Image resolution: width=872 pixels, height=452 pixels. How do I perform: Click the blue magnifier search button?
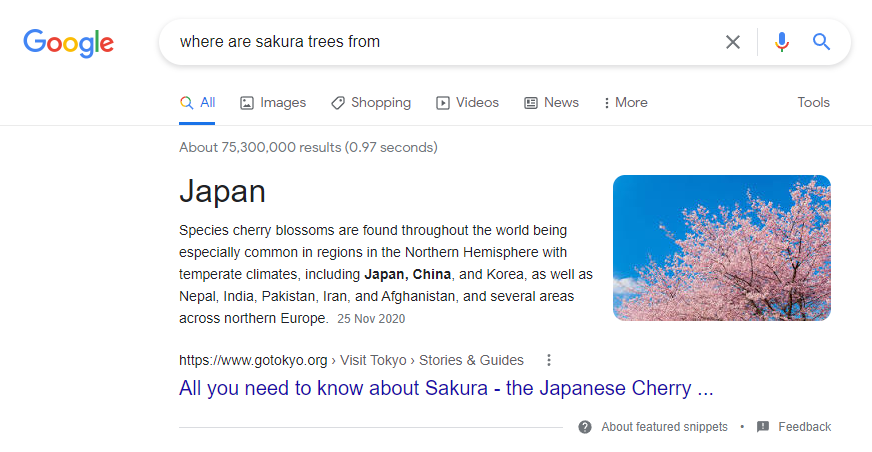tap(821, 42)
